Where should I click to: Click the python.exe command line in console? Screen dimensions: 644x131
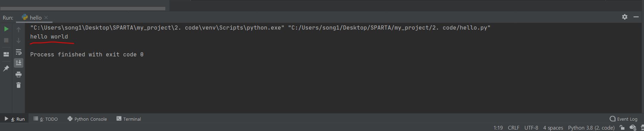[260, 28]
